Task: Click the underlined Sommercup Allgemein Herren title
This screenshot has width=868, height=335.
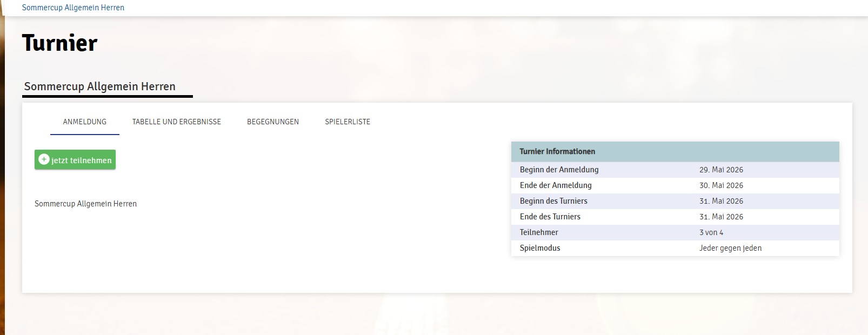Action: (x=100, y=86)
